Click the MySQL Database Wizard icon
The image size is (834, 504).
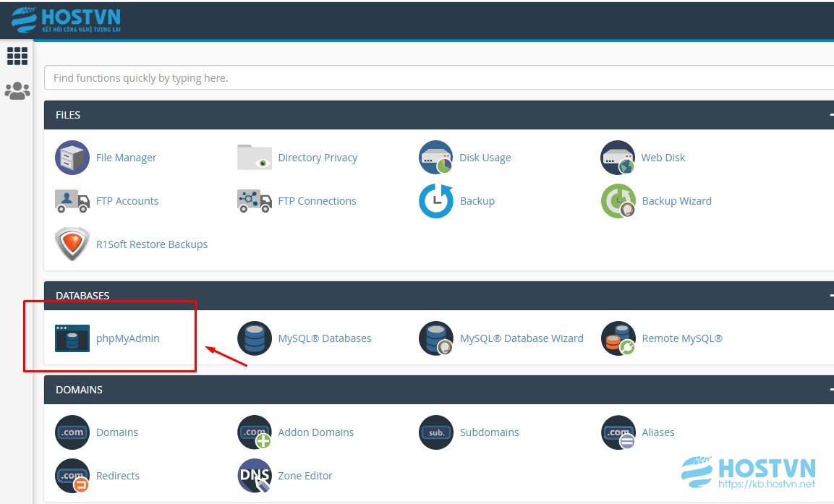tap(436, 338)
